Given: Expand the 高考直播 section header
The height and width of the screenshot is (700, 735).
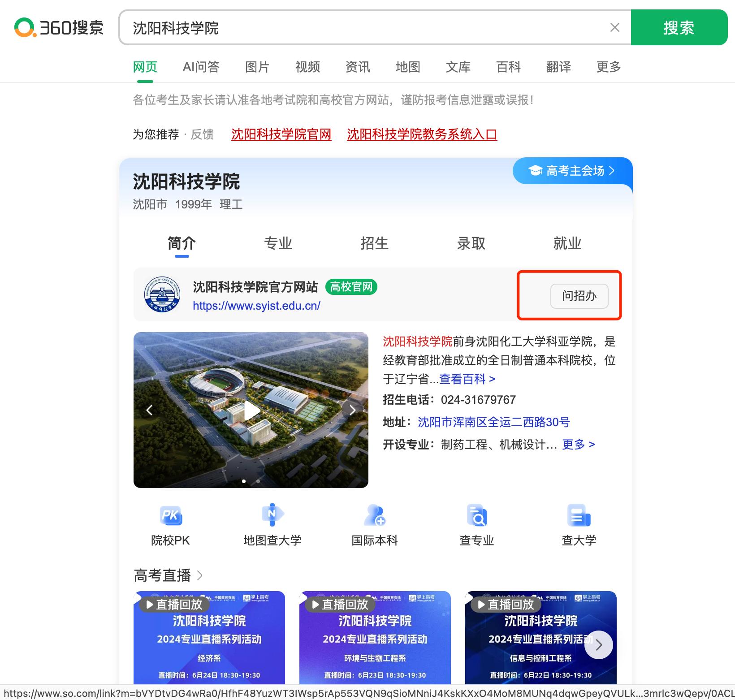Looking at the screenshot, I should tap(168, 575).
